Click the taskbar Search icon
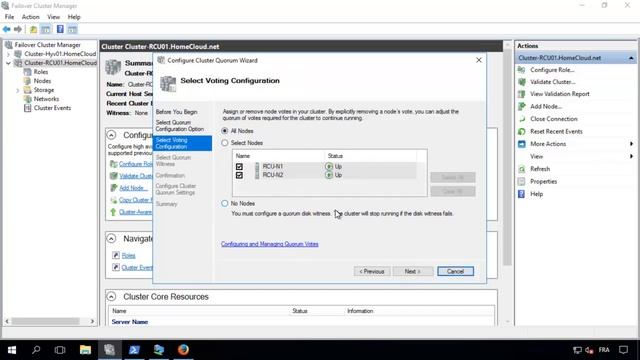640x360 pixels. point(36,350)
